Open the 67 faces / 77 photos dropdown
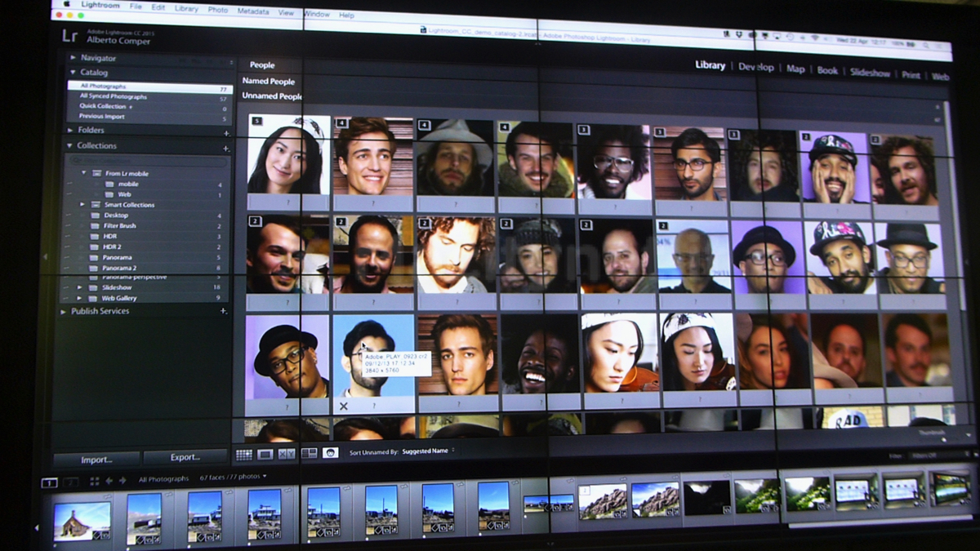This screenshot has width=980, height=551. tap(234, 477)
